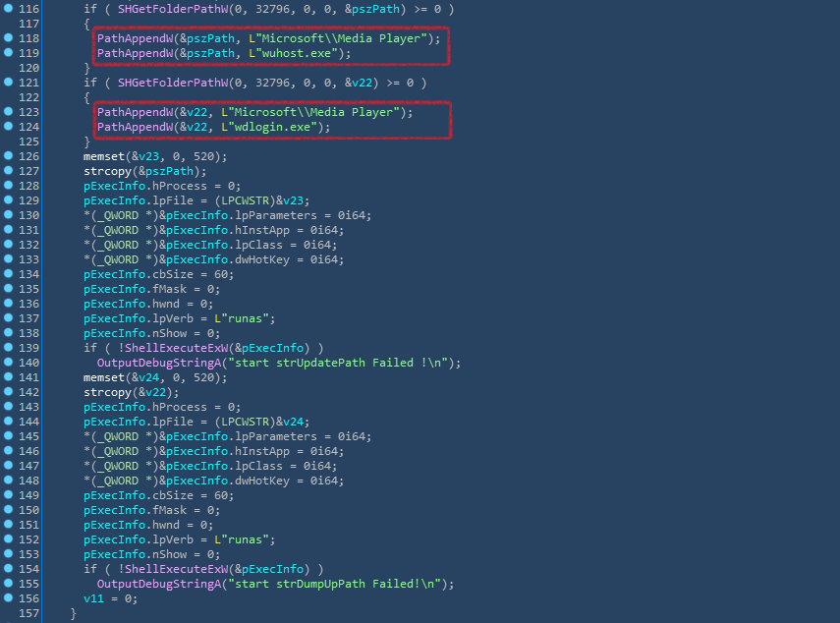Click Media Player string on line 118
Viewport: 840px width, 623px height.
click(x=338, y=38)
